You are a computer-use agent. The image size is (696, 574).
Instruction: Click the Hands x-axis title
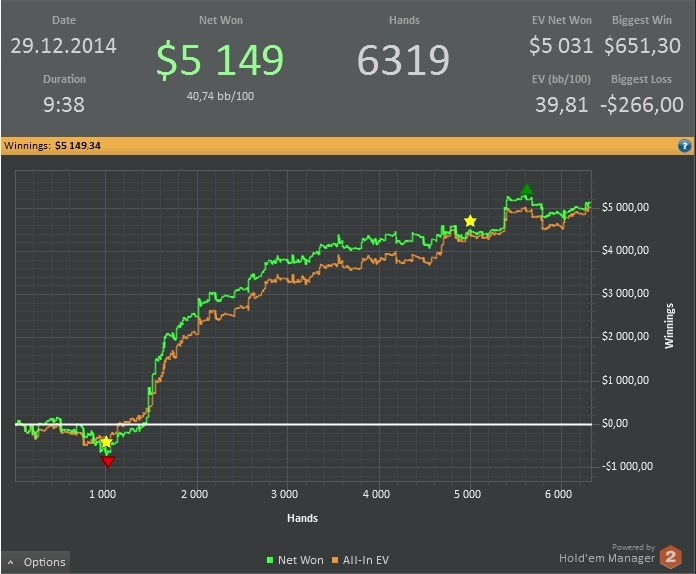[x=302, y=518]
